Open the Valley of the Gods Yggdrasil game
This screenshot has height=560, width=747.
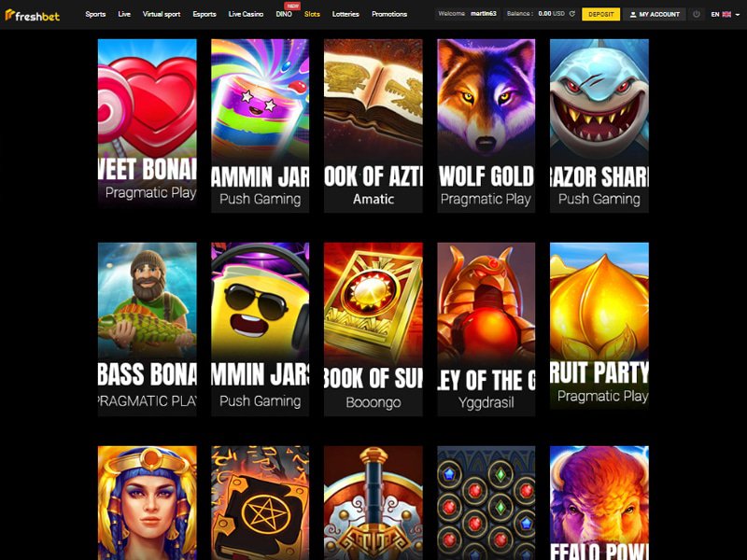(486, 329)
